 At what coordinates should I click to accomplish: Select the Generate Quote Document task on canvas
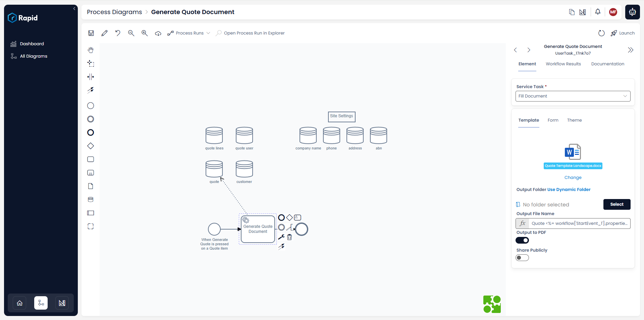258,229
